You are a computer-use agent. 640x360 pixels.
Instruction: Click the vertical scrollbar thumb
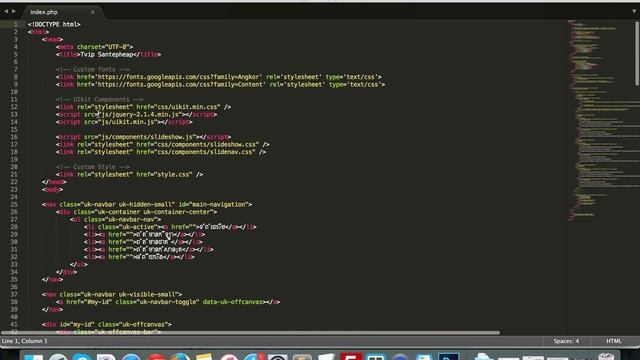pos(637,53)
